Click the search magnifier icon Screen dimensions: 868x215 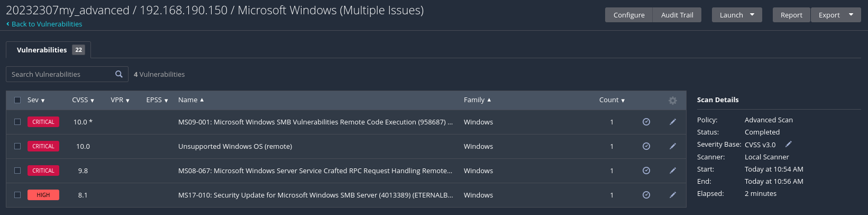pos(119,74)
